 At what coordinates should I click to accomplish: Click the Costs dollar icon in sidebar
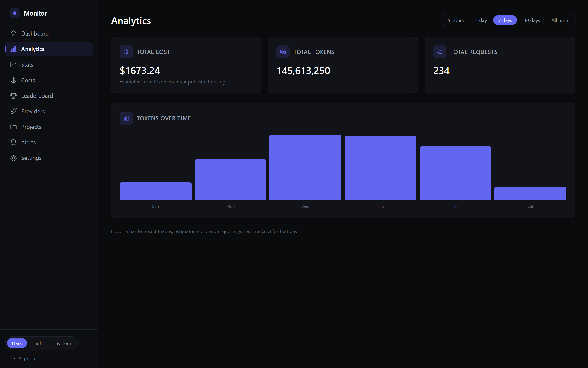[x=13, y=80]
